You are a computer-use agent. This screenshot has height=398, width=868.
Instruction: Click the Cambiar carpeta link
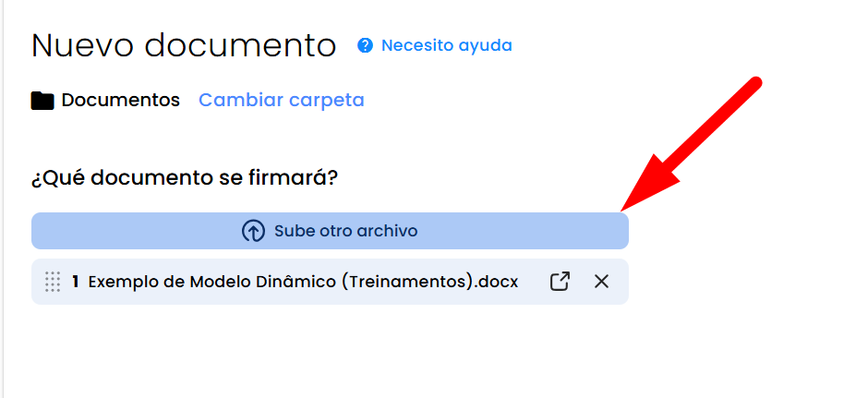click(282, 100)
